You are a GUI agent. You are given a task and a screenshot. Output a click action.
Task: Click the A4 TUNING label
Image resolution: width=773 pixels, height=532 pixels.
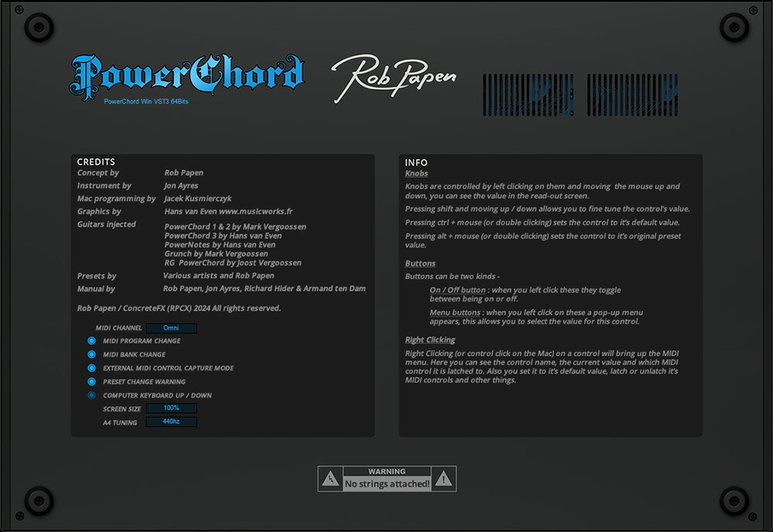click(120, 422)
